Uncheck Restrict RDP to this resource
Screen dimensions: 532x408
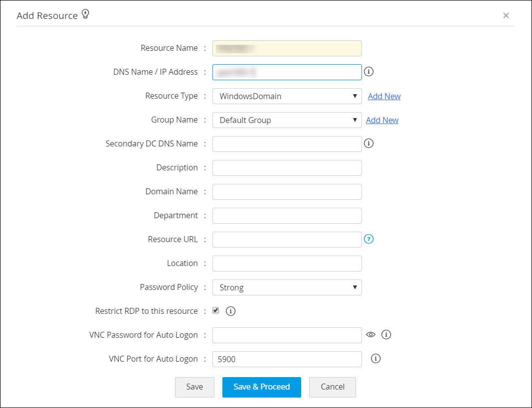pyautogui.click(x=216, y=310)
